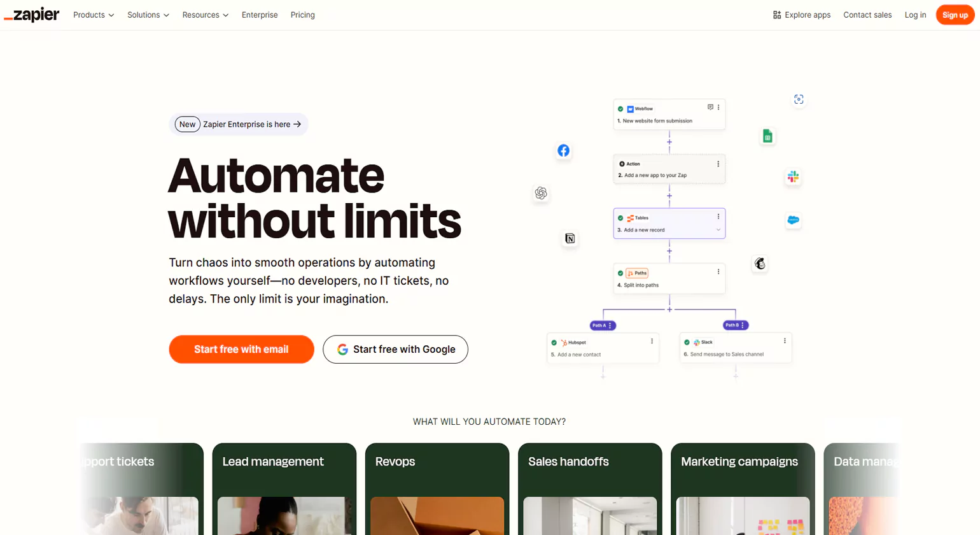Image resolution: width=980 pixels, height=535 pixels.
Task: Expand the Solutions dropdown
Action: [x=148, y=15]
